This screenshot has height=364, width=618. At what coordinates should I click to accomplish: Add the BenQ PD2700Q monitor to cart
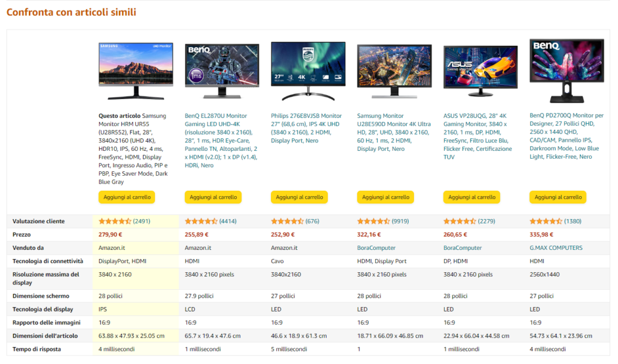click(x=558, y=197)
